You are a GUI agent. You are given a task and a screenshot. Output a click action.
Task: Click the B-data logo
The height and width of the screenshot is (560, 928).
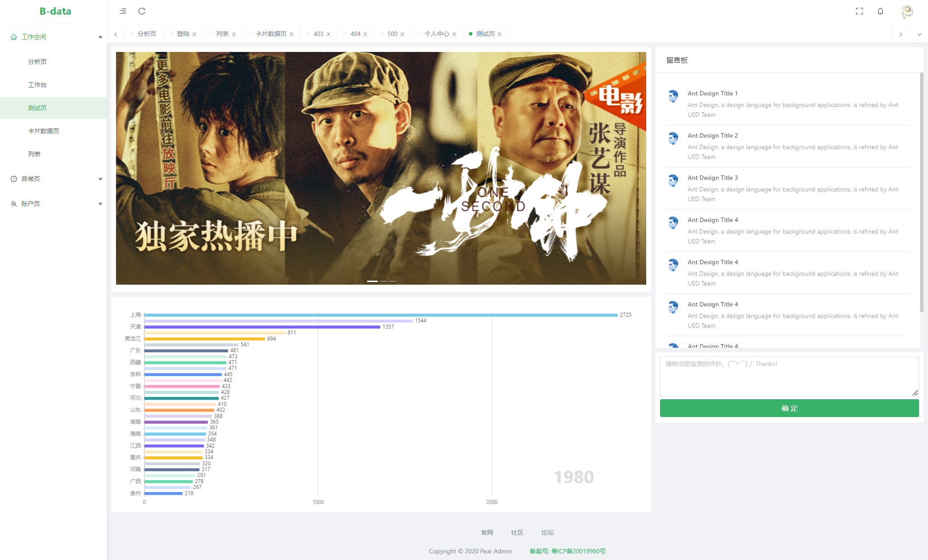[x=55, y=12]
